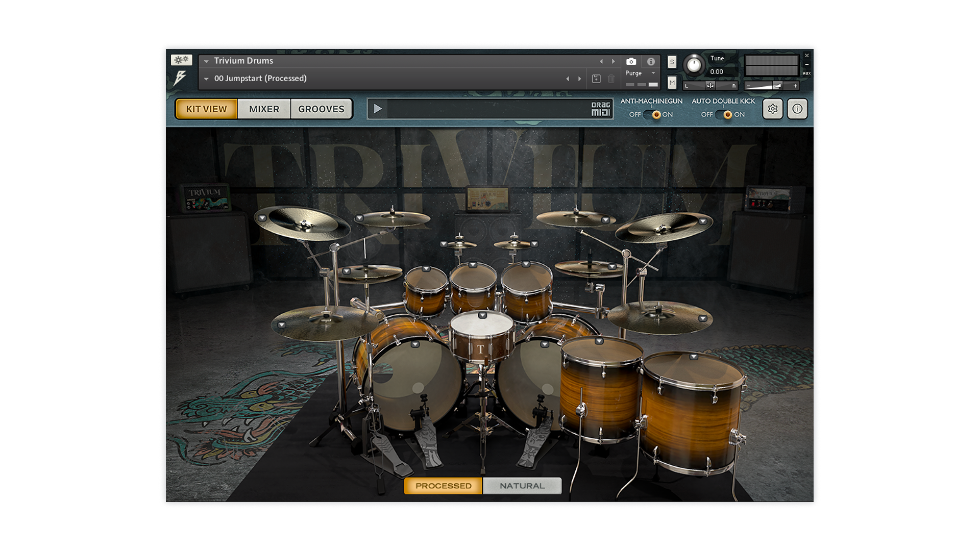
Task: Switch to the Grooves tab
Action: [x=322, y=109]
